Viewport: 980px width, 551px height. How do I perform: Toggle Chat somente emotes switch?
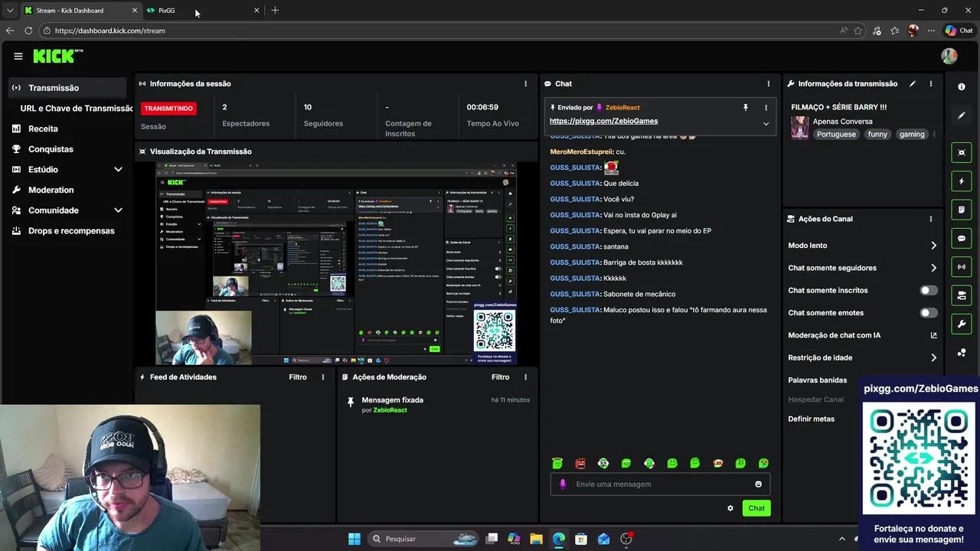928,313
